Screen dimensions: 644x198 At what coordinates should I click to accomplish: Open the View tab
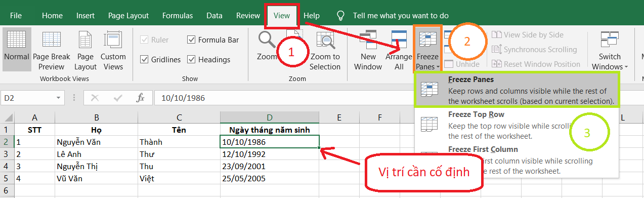[x=282, y=16]
